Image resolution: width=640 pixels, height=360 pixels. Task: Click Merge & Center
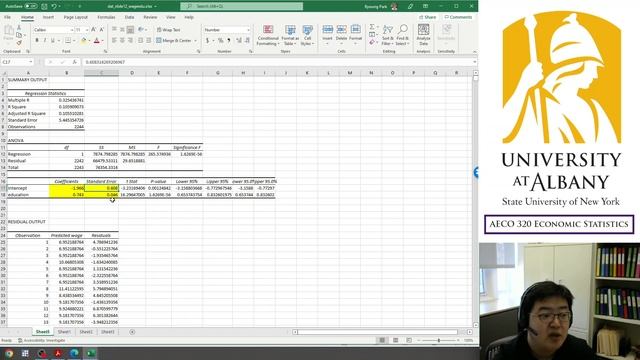(174, 40)
